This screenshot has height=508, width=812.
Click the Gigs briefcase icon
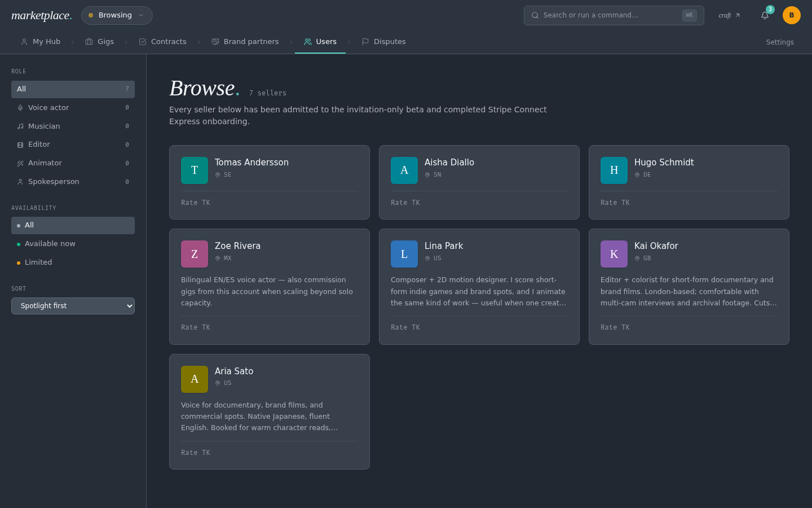(89, 42)
